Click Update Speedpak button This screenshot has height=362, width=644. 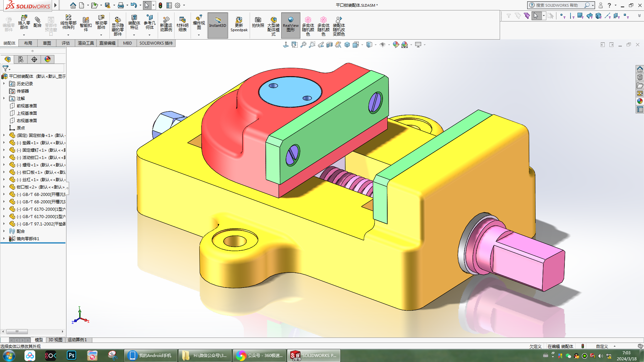click(x=239, y=24)
